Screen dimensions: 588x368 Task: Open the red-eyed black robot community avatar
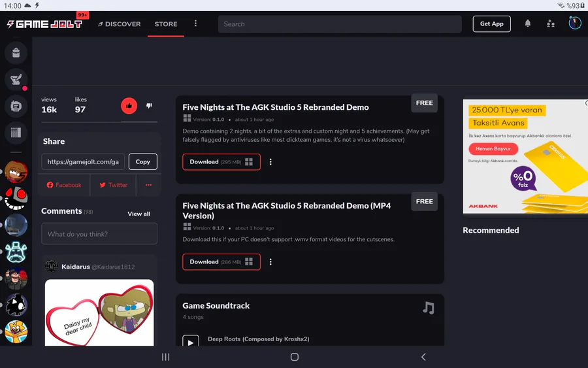[x=16, y=199]
